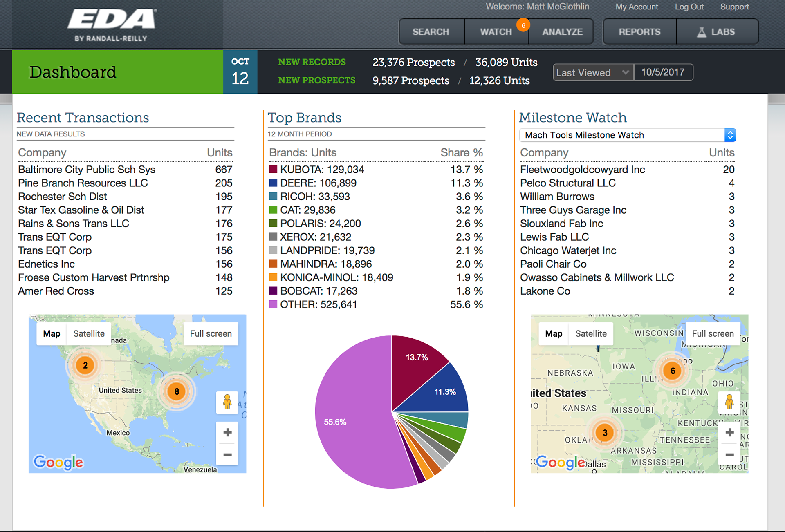Viewport: 785px width, 532px height.
Task: Select Map view on left map
Action: pyautogui.click(x=52, y=333)
